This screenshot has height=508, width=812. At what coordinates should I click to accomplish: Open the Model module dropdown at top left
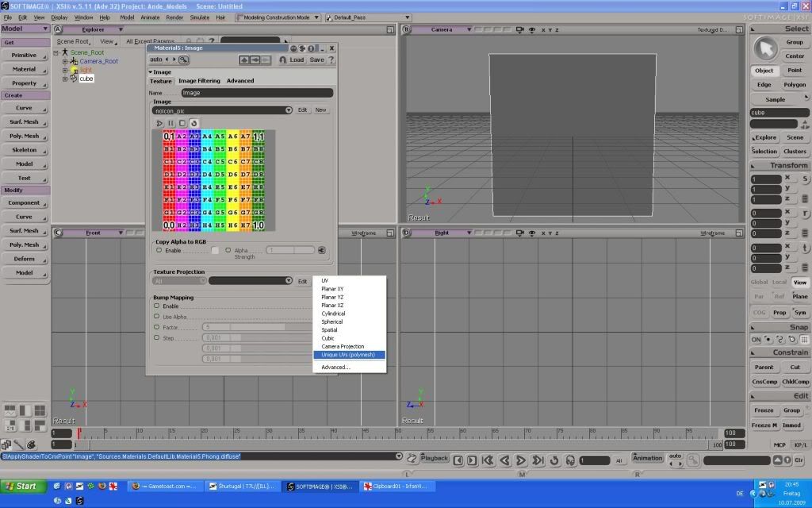25,29
